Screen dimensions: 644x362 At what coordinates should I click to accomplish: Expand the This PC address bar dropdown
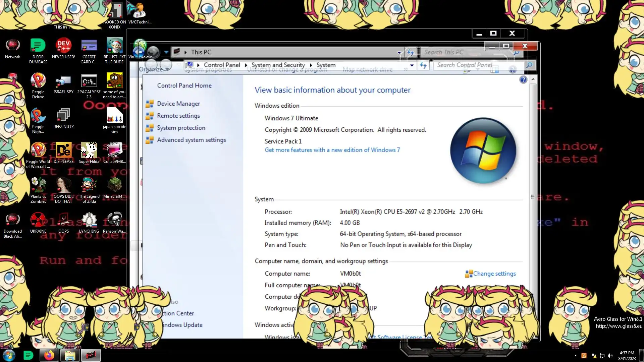[x=399, y=52]
